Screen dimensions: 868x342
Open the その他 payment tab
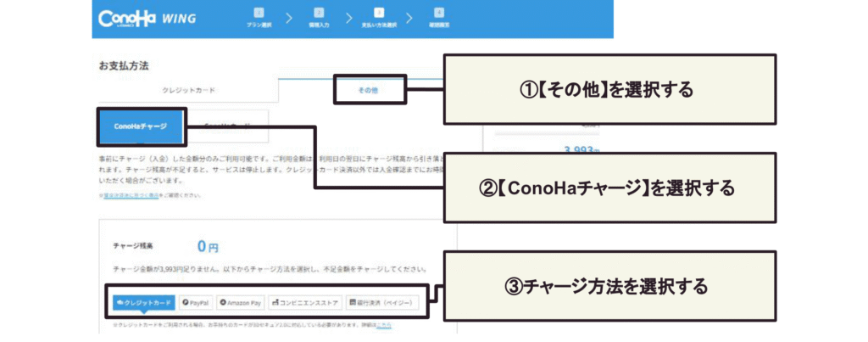click(369, 89)
